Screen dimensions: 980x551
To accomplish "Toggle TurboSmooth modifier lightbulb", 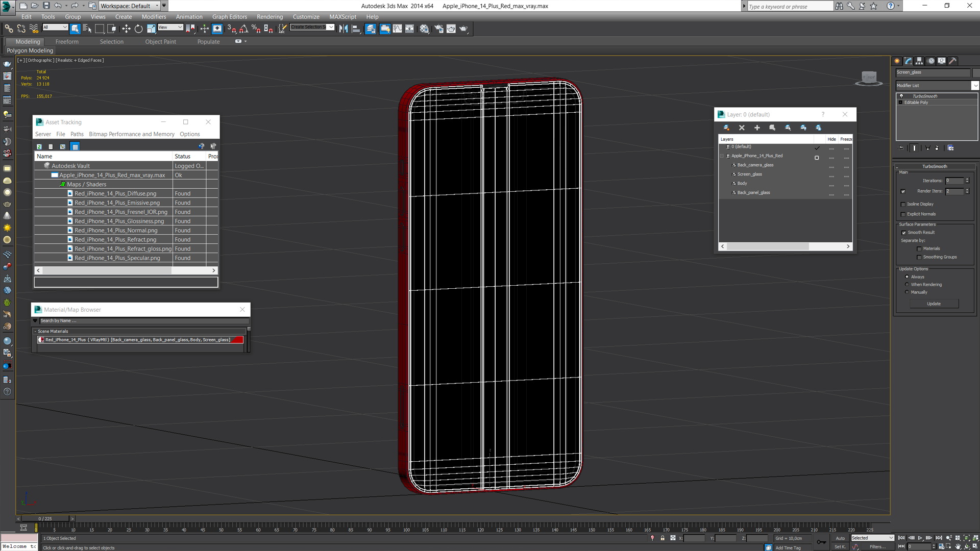I will (901, 96).
